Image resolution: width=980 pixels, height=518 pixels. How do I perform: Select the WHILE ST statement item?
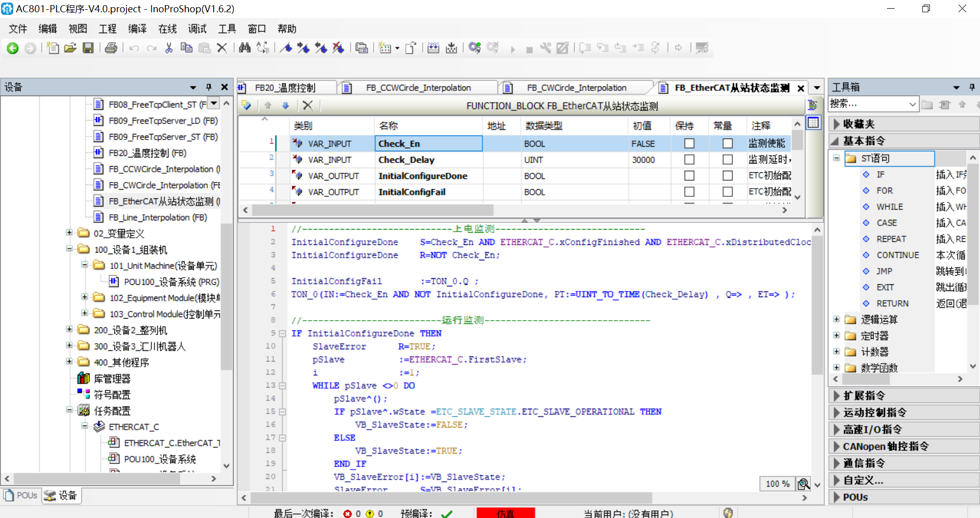pos(890,207)
